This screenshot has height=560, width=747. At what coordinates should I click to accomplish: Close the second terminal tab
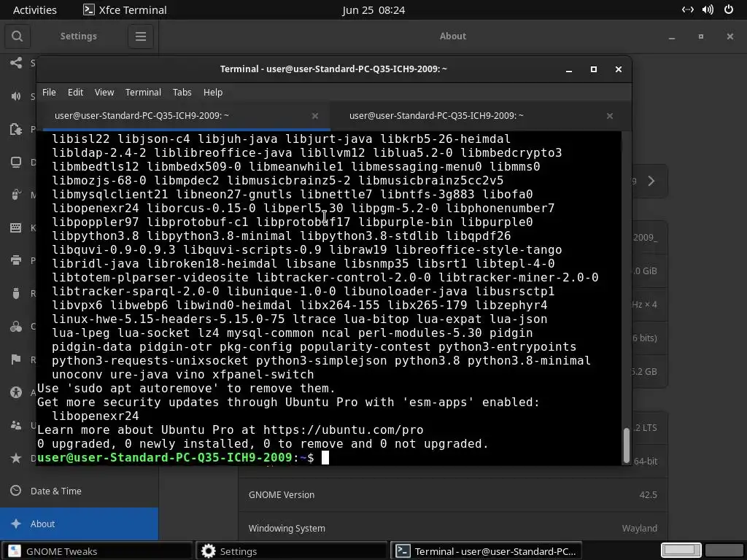[610, 116]
